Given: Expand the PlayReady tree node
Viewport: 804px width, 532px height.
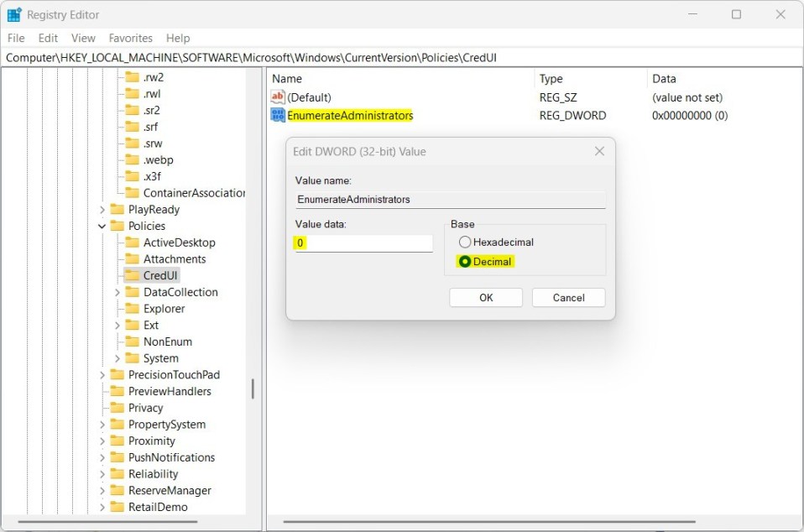Looking at the screenshot, I should (x=102, y=210).
